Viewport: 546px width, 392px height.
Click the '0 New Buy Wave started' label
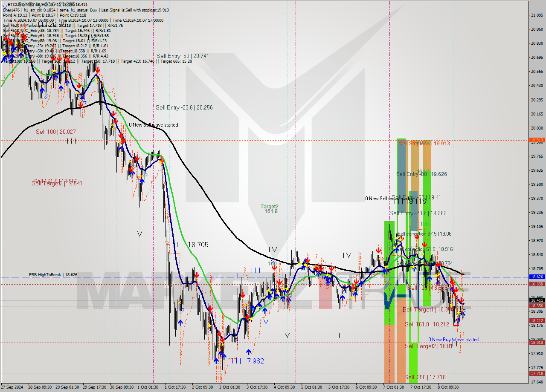(x=454, y=340)
